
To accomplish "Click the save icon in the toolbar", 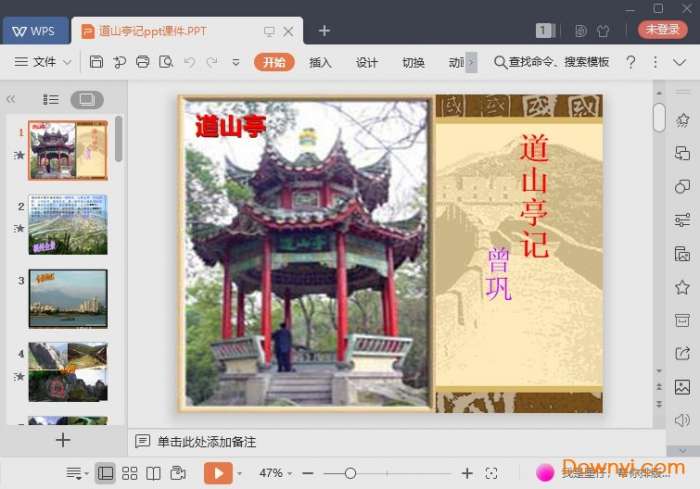I will click(x=96, y=62).
